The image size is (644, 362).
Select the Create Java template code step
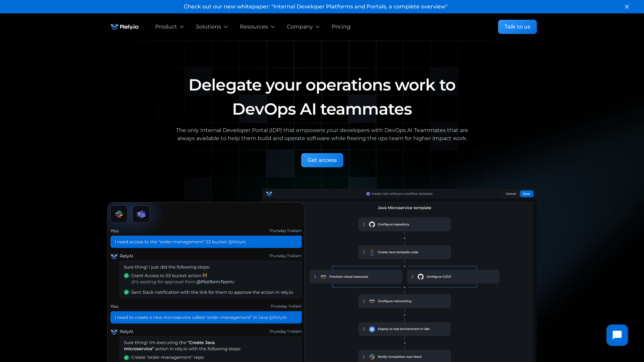click(405, 252)
